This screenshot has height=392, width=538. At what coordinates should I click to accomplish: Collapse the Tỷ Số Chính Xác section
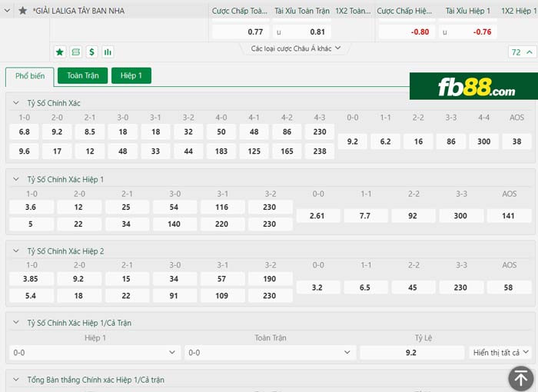tap(16, 103)
